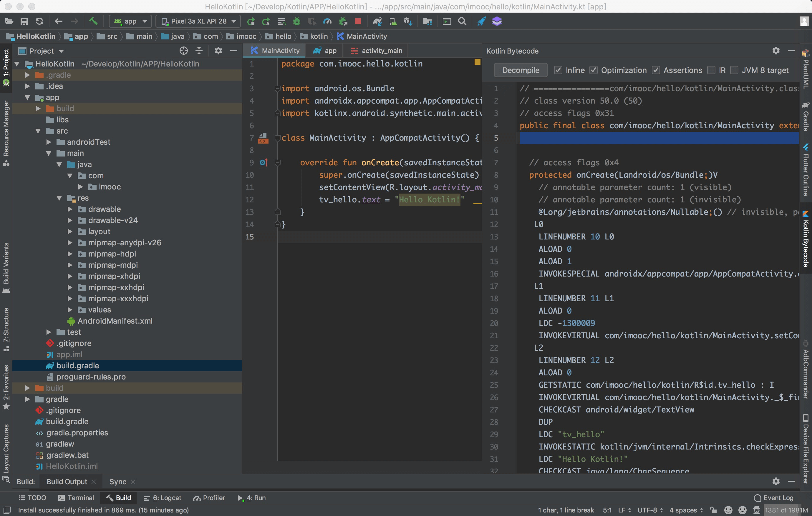The height and width of the screenshot is (516, 812).
Task: Toggle the Inline checkbox
Action: pyautogui.click(x=558, y=70)
